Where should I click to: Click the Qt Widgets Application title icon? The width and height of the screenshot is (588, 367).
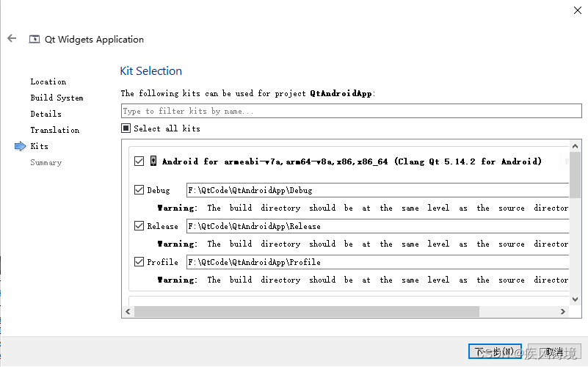coord(34,39)
